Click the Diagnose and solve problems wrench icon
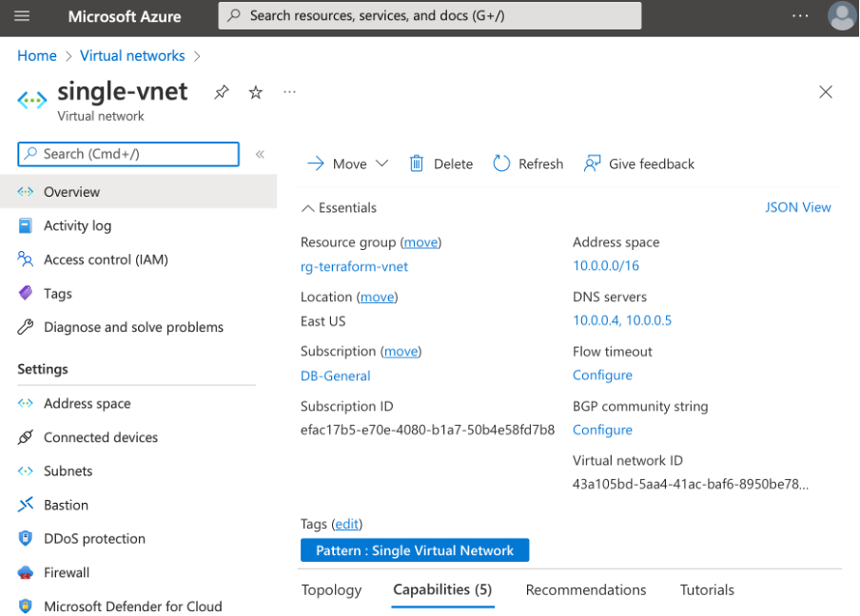Image resolution: width=860 pixels, height=616 pixels. tap(26, 327)
